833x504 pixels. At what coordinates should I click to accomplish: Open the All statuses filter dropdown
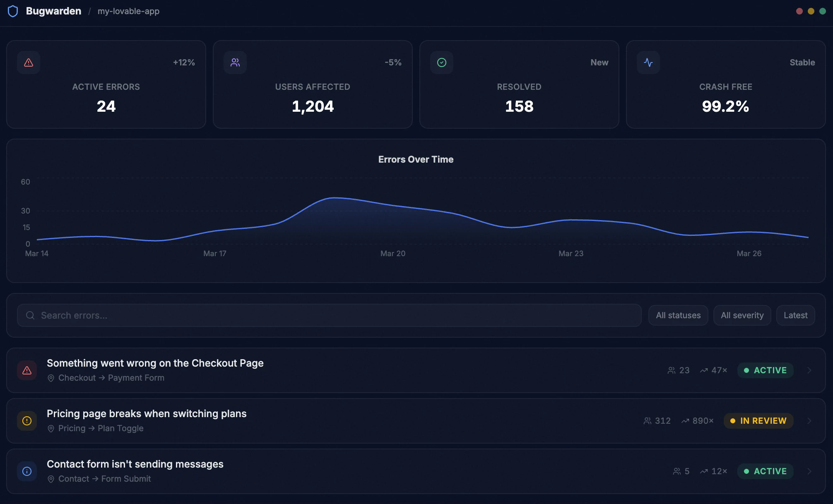[x=678, y=315]
